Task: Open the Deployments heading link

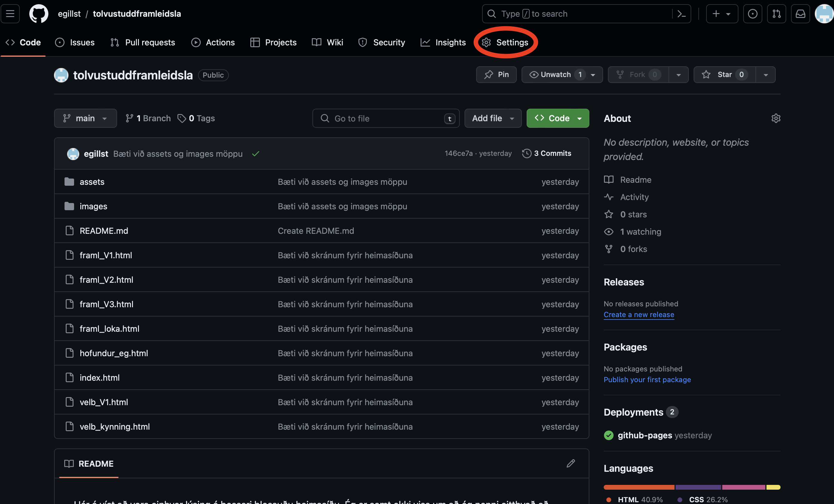Action: (633, 412)
